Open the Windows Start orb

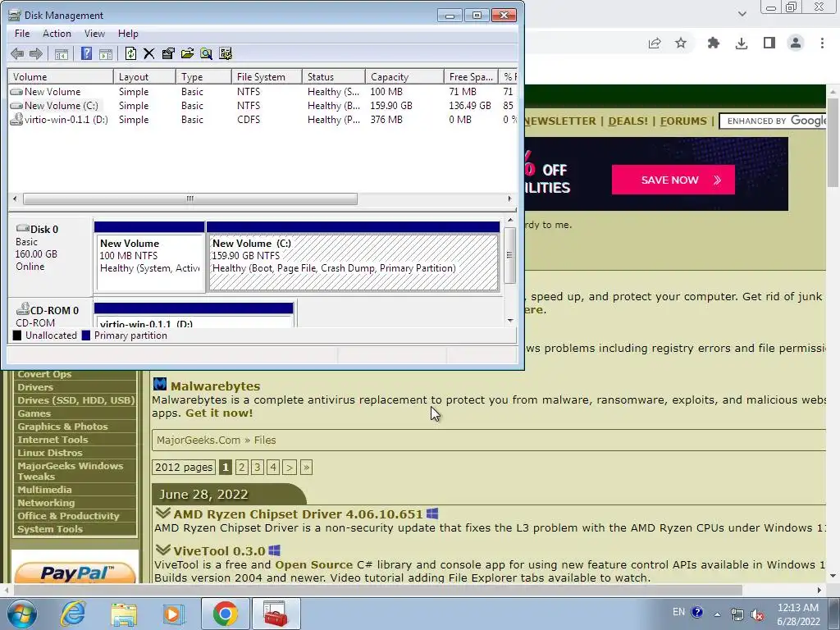[22, 614]
